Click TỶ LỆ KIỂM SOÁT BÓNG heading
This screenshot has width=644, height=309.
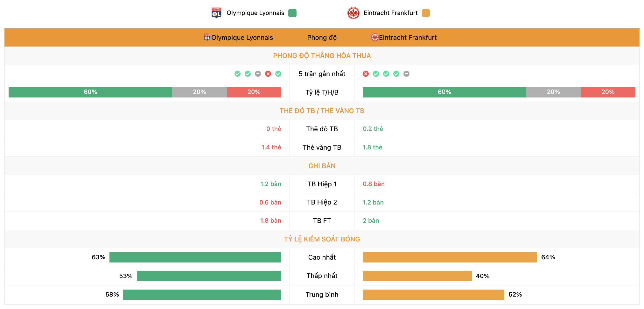322,239
